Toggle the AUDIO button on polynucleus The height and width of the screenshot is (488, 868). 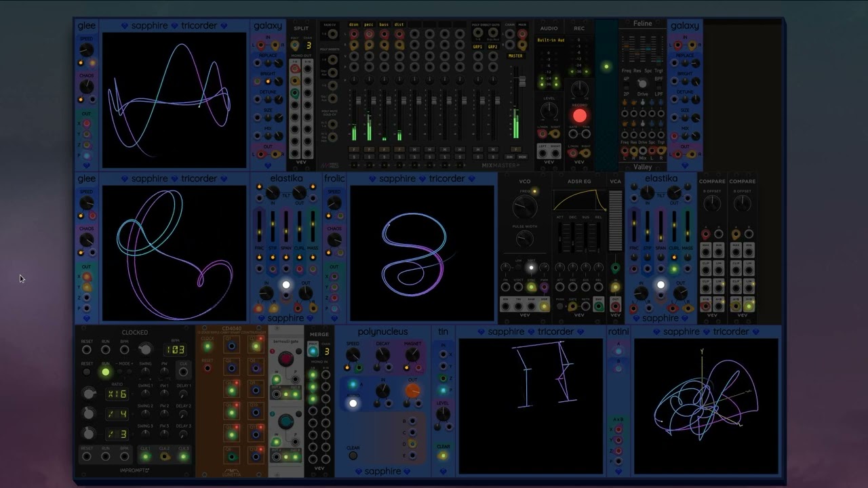353,403
